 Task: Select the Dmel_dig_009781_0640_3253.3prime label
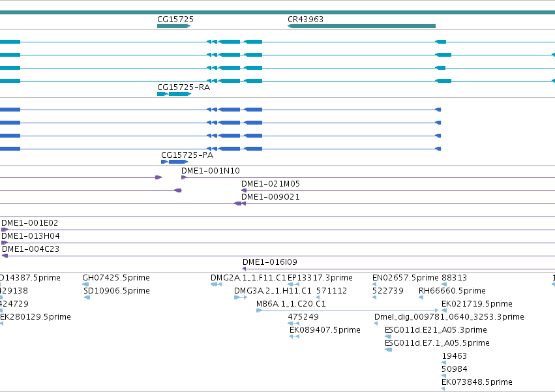[x=449, y=317]
